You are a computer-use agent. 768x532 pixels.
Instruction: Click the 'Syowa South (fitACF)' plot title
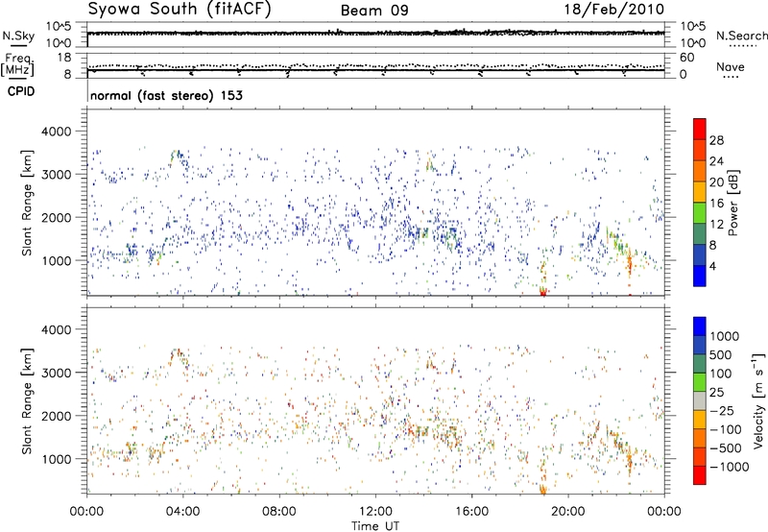pyautogui.click(x=180, y=9)
